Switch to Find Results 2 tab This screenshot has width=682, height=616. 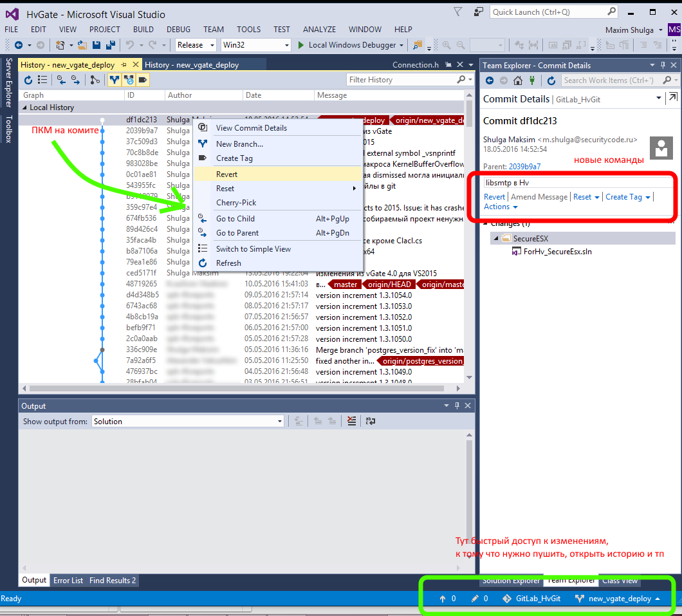click(x=112, y=581)
